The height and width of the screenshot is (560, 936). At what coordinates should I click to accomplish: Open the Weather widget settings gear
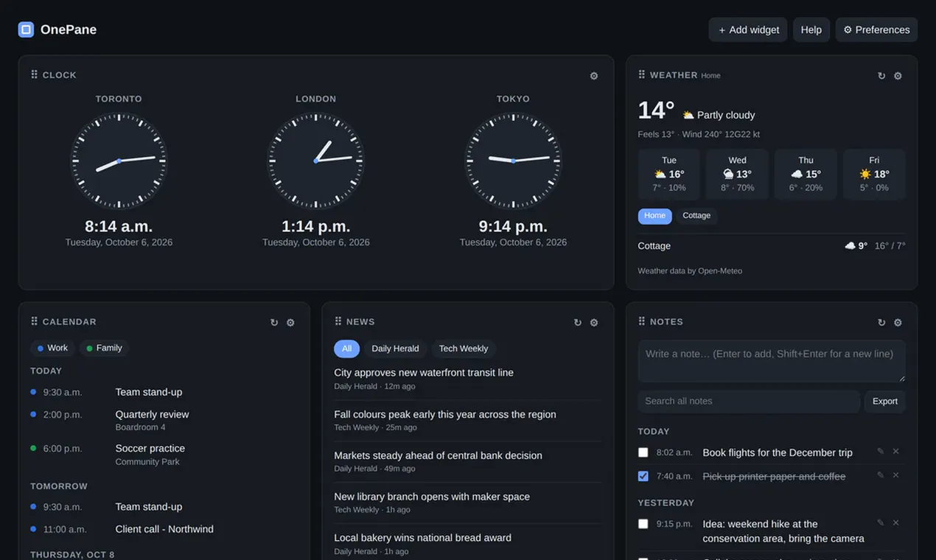tap(898, 76)
